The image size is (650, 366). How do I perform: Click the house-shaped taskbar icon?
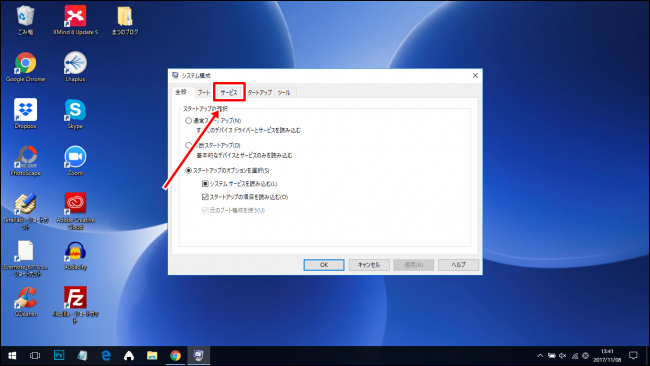[x=129, y=356]
